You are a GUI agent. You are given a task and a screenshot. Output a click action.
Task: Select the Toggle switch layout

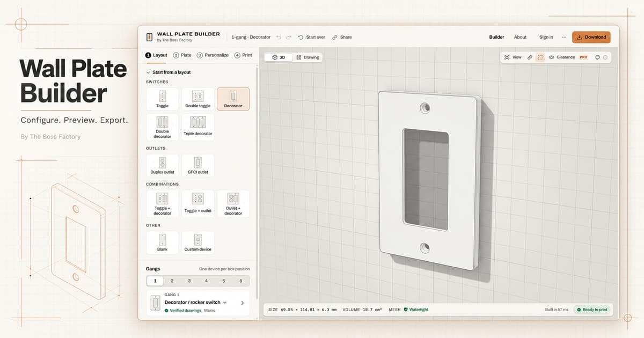point(162,99)
